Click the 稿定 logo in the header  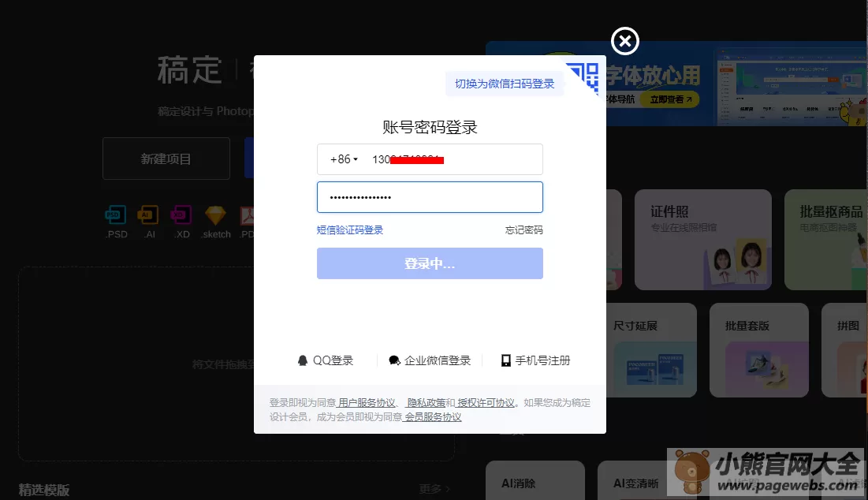coord(190,70)
